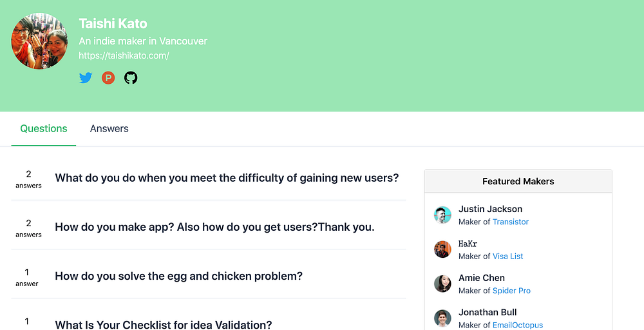Click Taishi Kato's profile photo

tap(40, 41)
